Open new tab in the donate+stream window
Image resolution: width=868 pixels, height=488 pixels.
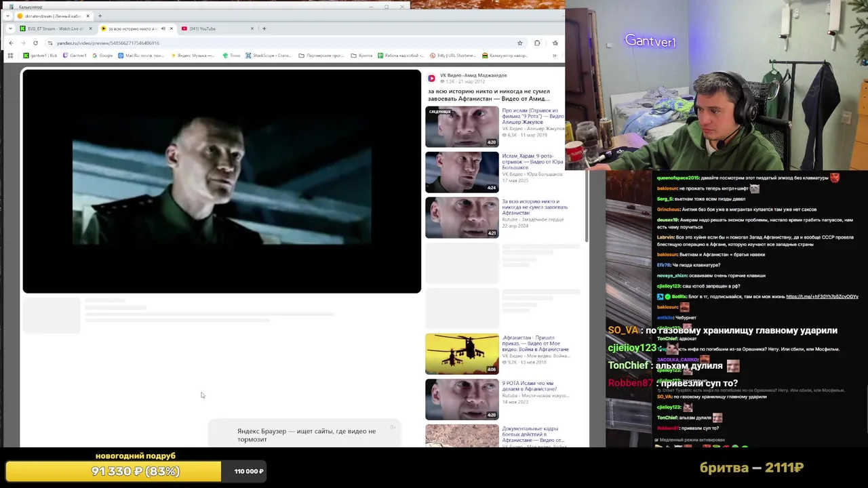(100, 16)
